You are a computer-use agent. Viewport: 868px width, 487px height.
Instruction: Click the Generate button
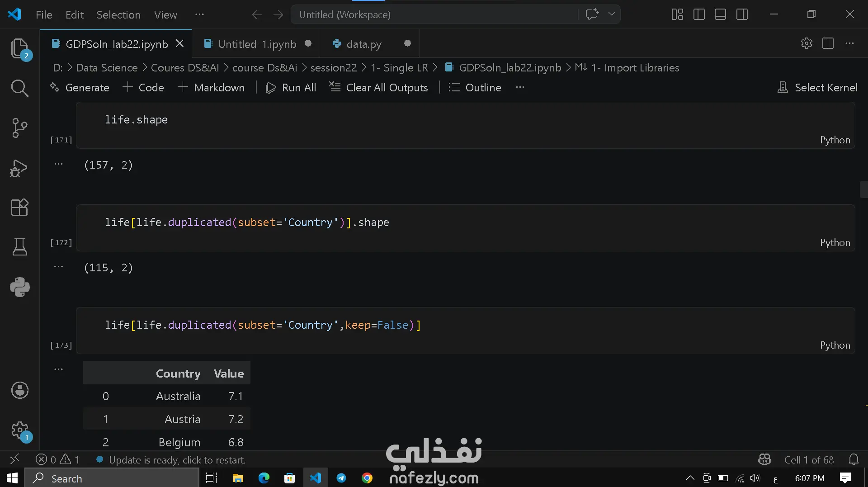(80, 87)
